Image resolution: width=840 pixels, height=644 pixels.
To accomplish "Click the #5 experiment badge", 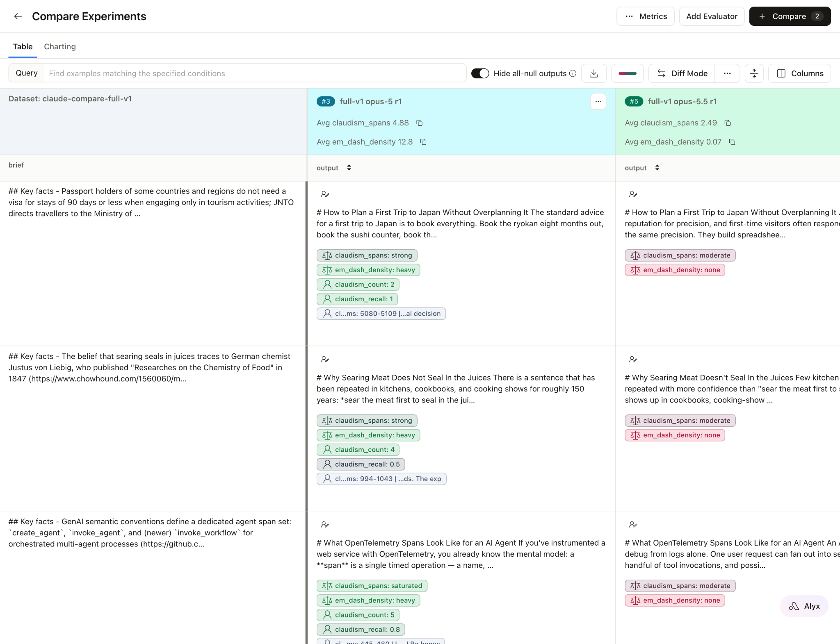I will coord(634,101).
